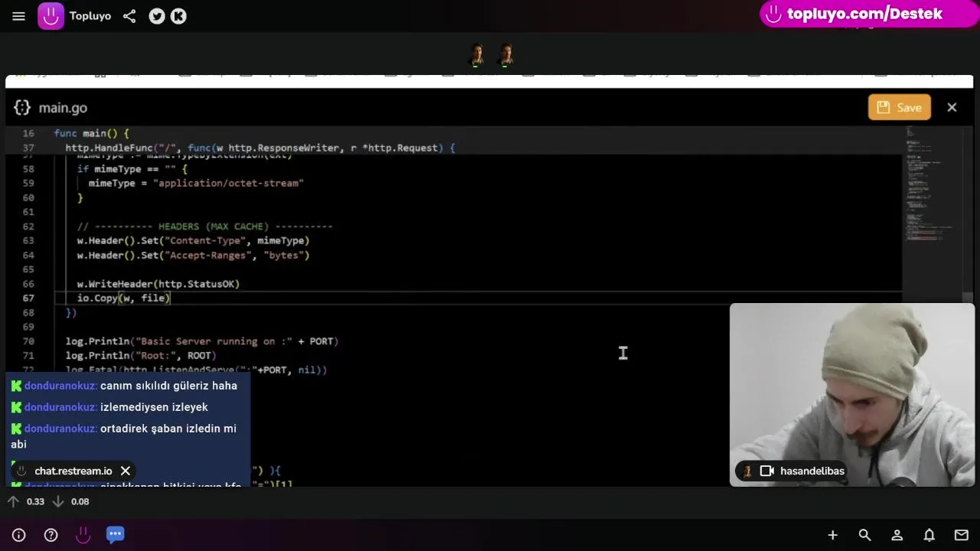This screenshot has height=551, width=980.
Task: Open the help question mark icon
Action: click(51, 535)
